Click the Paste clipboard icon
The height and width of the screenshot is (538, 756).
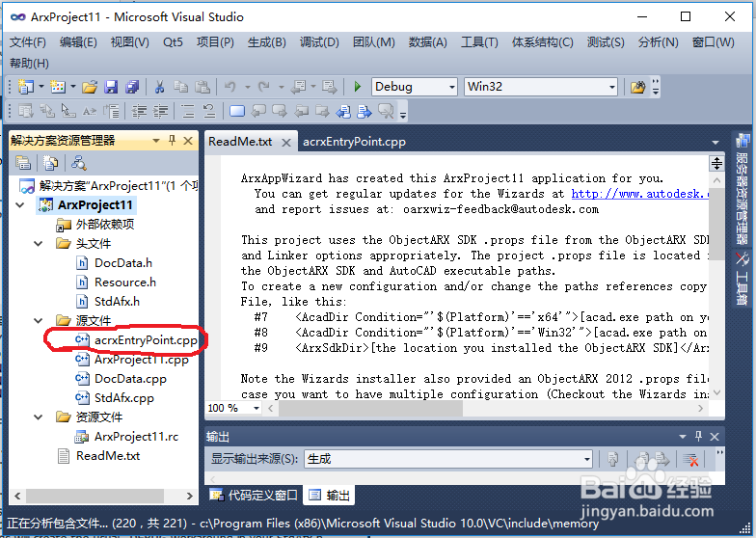[202, 87]
